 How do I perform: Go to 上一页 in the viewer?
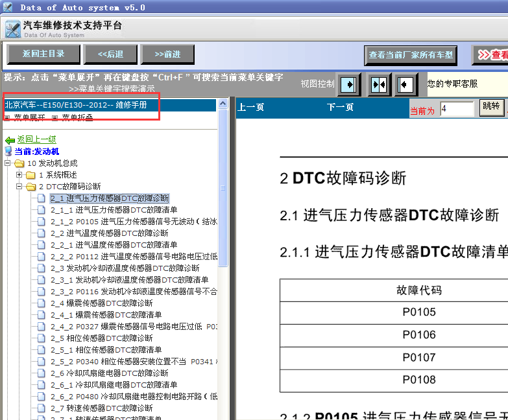[250, 107]
